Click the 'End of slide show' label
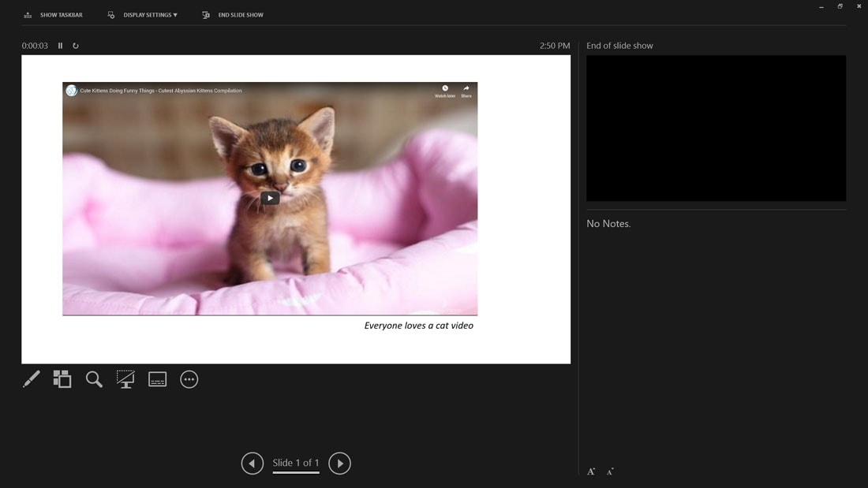Image resolution: width=868 pixels, height=488 pixels. coord(619,46)
